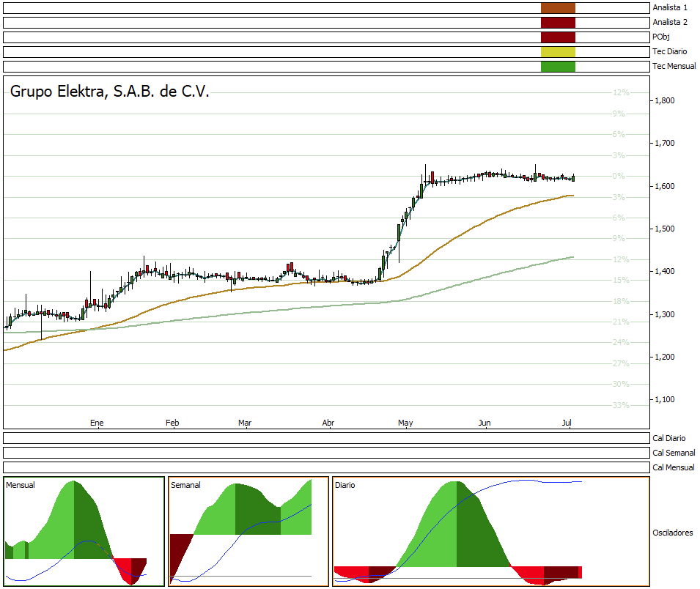Click the empty Cal Mensual bar
The width and height of the screenshot is (700, 589).
pos(326,467)
